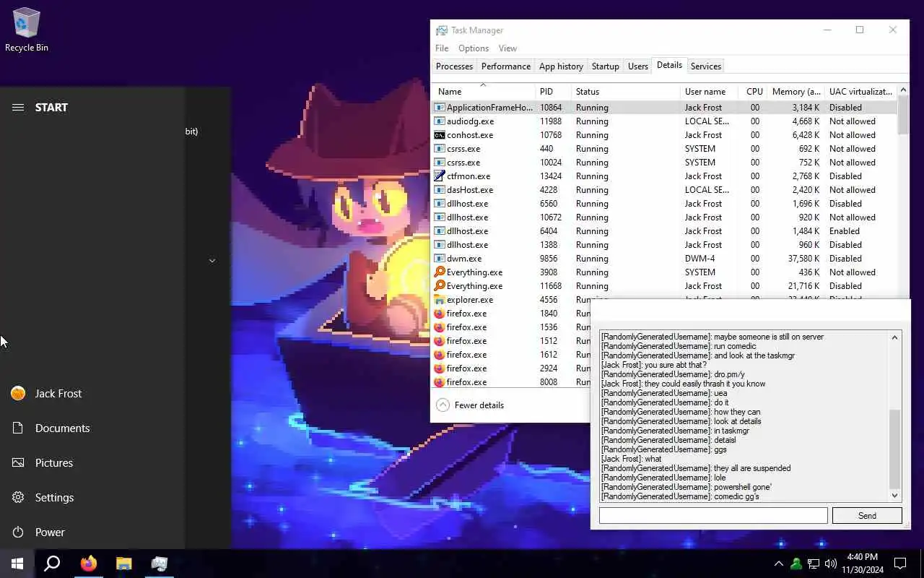The image size is (924, 578).
Task: Expand the Start menu chevron dropdown
Action: click(212, 260)
